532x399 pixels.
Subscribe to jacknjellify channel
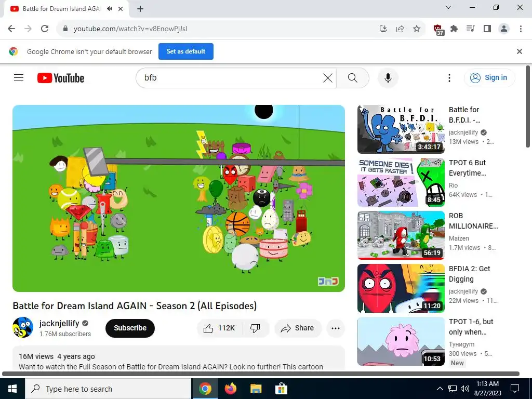click(x=130, y=328)
